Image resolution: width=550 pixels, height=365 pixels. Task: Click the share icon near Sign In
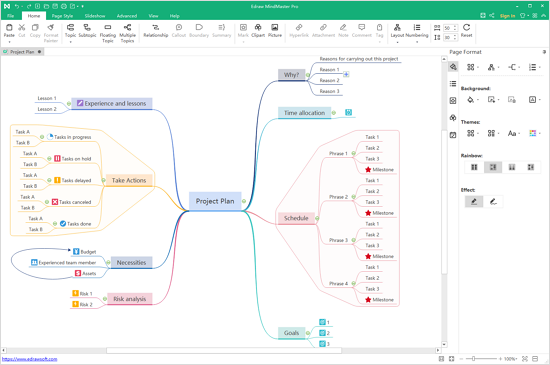coord(492,15)
